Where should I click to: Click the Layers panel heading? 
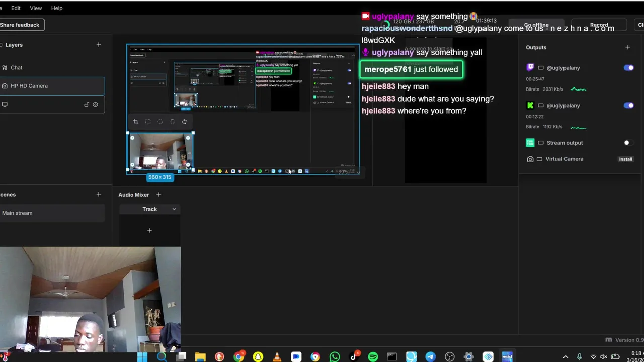pyautogui.click(x=14, y=45)
